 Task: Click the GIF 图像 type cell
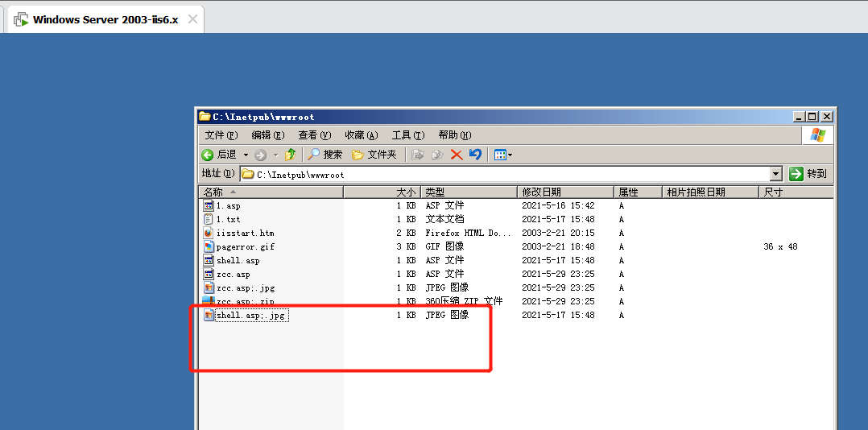[444, 247]
